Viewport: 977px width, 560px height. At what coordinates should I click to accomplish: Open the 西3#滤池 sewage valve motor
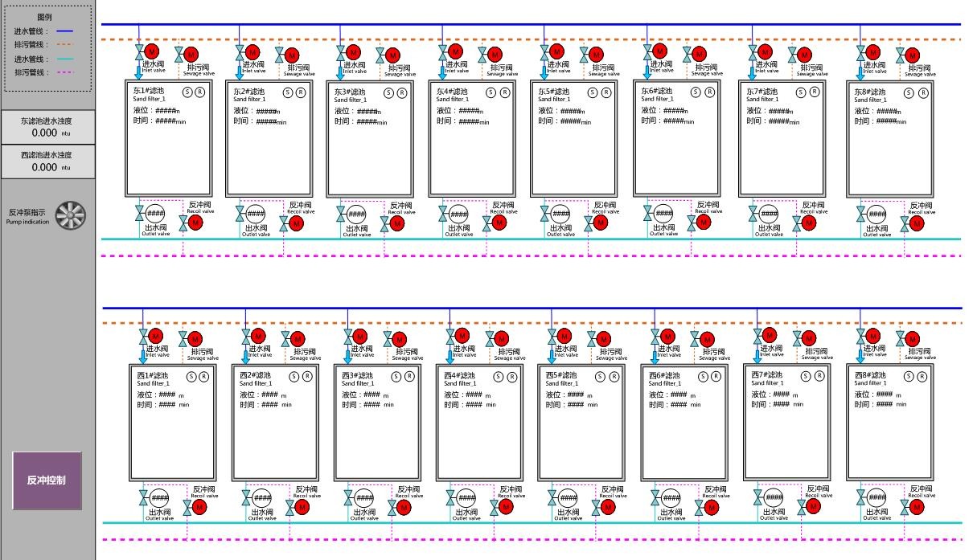[400, 339]
